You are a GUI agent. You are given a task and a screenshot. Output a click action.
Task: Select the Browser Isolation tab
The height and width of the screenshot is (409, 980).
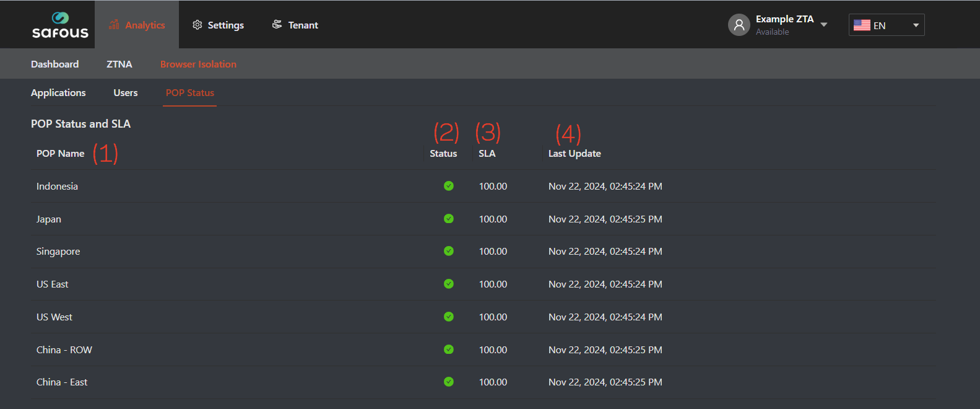[x=198, y=64]
